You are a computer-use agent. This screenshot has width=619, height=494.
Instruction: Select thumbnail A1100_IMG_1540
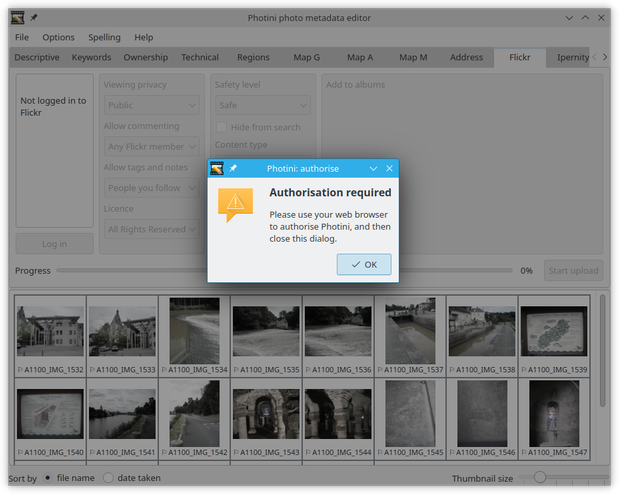(50, 419)
